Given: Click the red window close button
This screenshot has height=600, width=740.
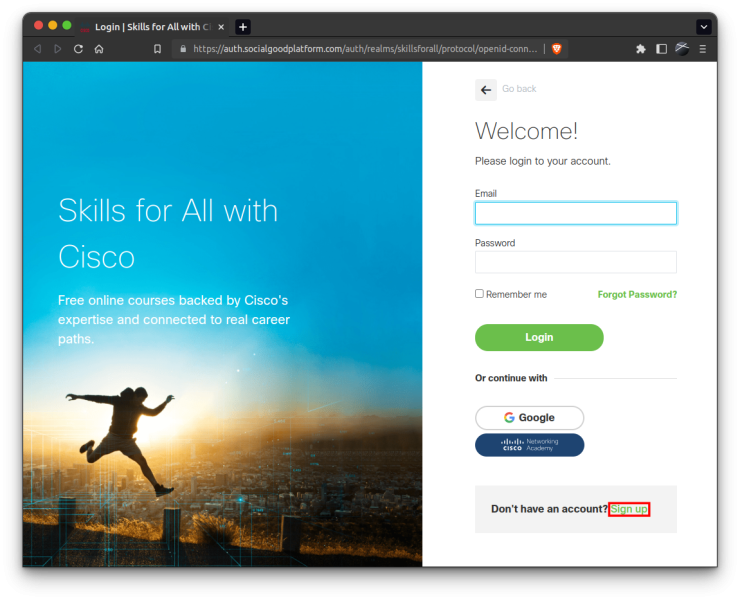Looking at the screenshot, I should pyautogui.click(x=39, y=25).
